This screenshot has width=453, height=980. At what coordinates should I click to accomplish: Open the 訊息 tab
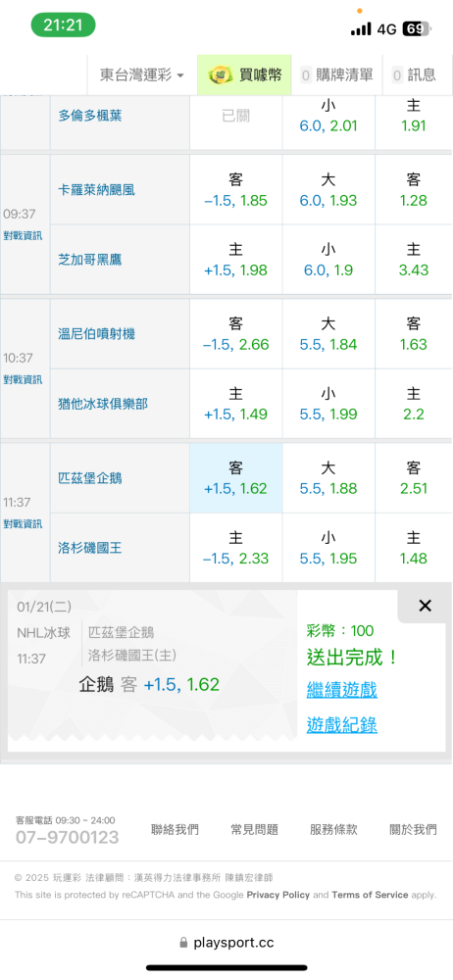[414, 75]
